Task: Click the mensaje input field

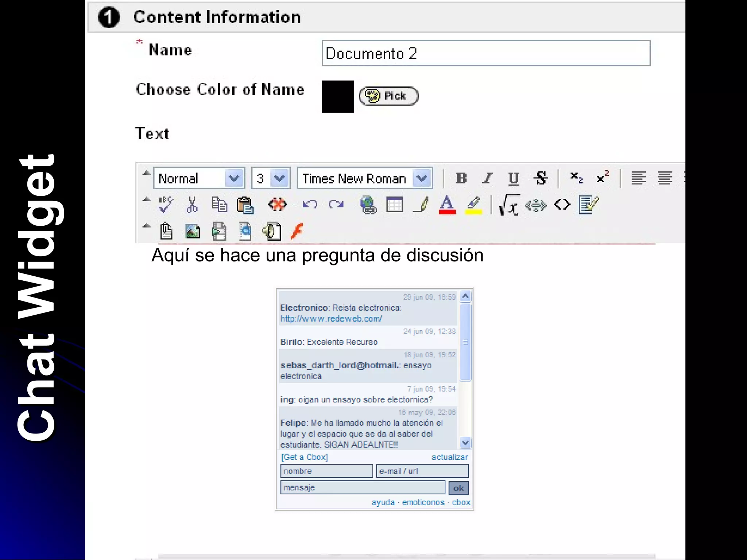Action: (x=363, y=487)
